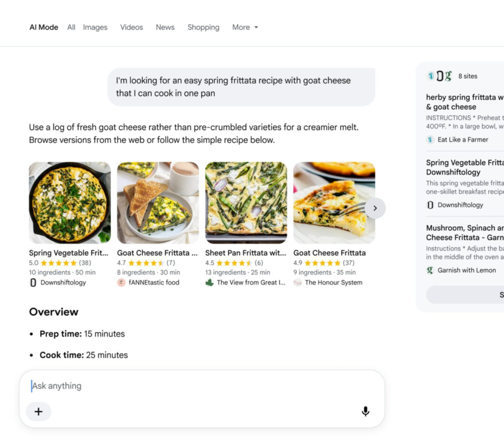This screenshot has height=444, width=504.
Task: Click the Downshiftology logo under first recipe
Action: coord(33,282)
